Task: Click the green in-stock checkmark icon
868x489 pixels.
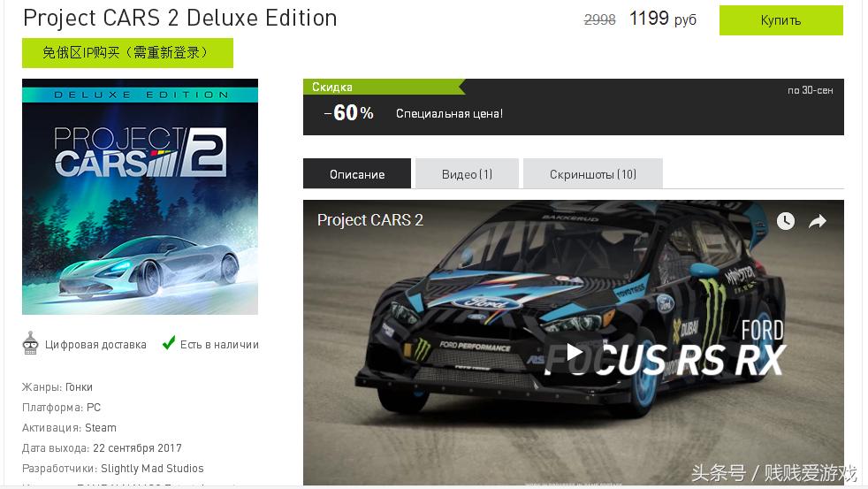Action: pyautogui.click(x=168, y=343)
